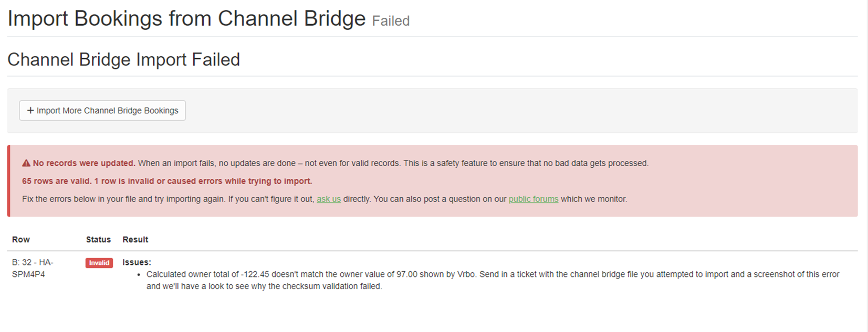Select the Status column header
This screenshot has width=868, height=332.
[98, 240]
